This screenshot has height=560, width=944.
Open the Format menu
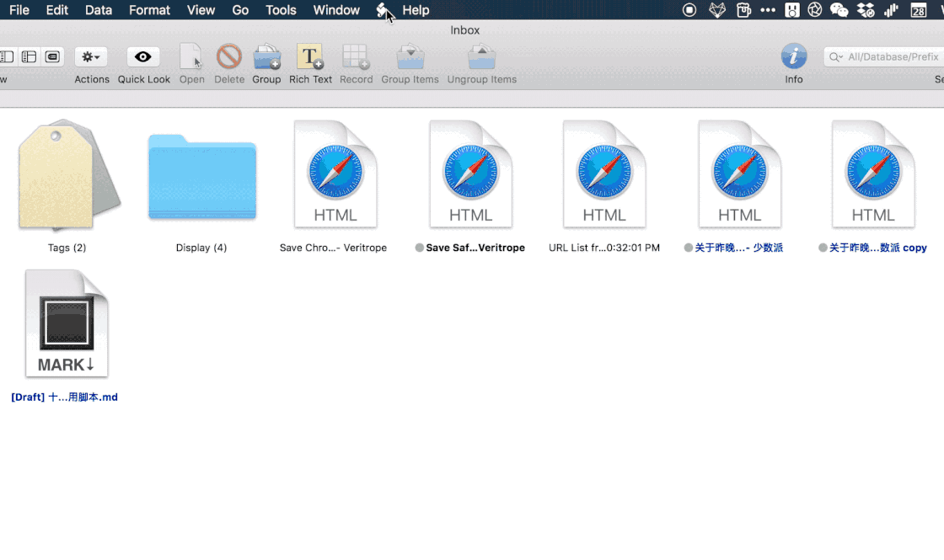click(149, 9)
